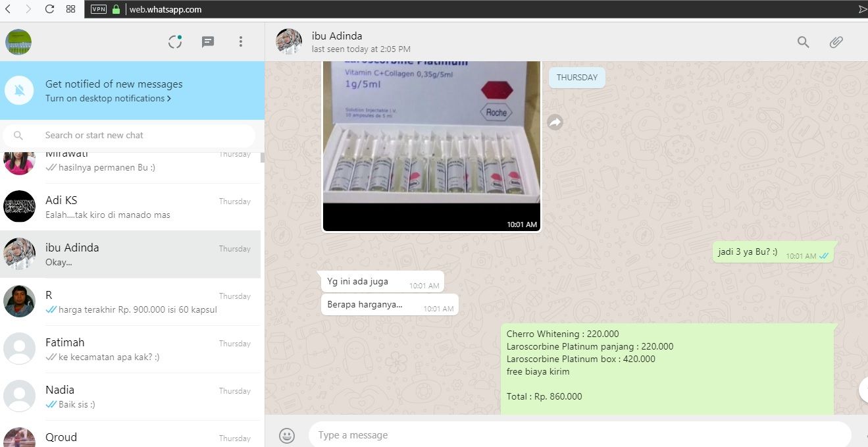The width and height of the screenshot is (868, 447).
Task: Open the Adi KS chat
Action: point(130,207)
